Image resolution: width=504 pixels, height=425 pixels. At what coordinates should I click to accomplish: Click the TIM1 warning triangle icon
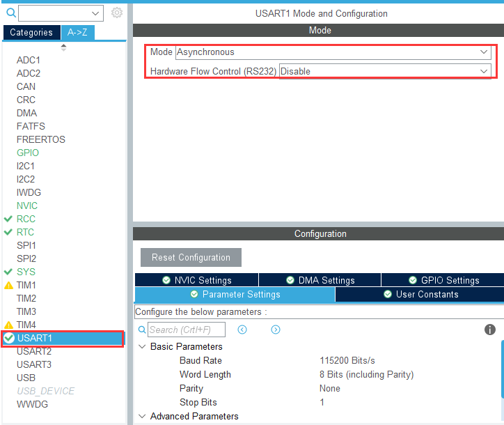8,286
